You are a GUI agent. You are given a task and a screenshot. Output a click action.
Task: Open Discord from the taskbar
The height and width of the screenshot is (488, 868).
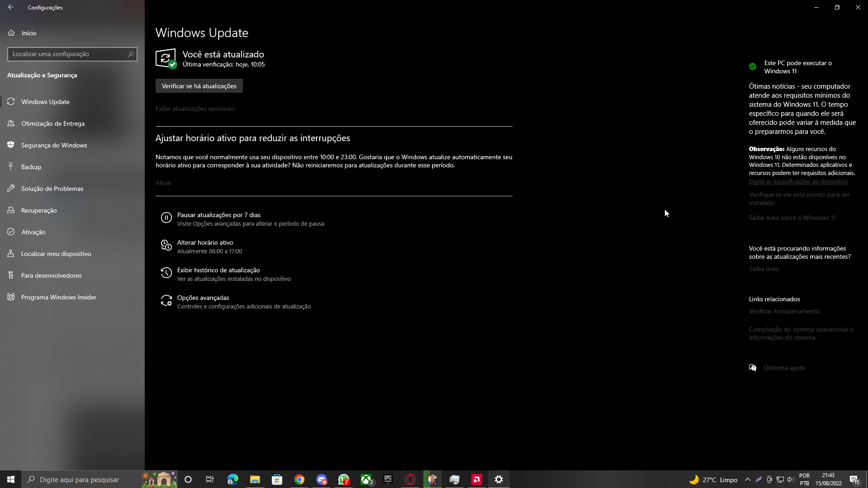[x=322, y=479]
